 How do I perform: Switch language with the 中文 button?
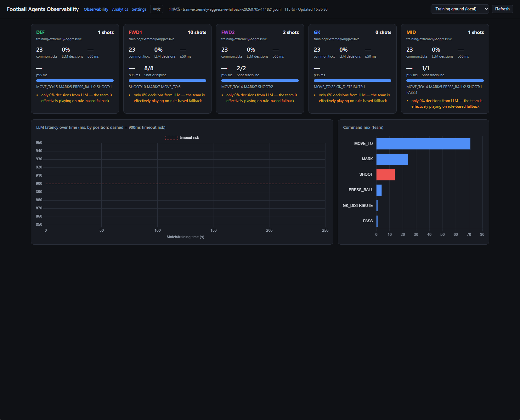coord(157,9)
